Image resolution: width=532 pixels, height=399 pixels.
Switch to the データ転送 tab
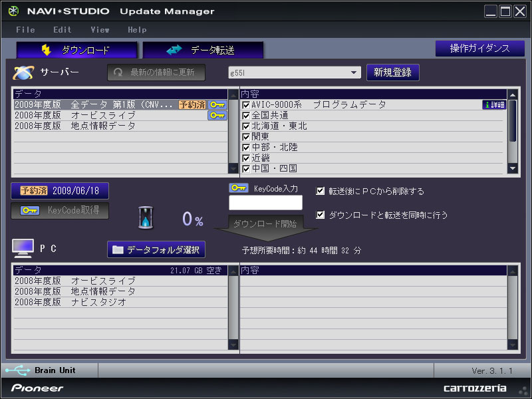(x=203, y=50)
